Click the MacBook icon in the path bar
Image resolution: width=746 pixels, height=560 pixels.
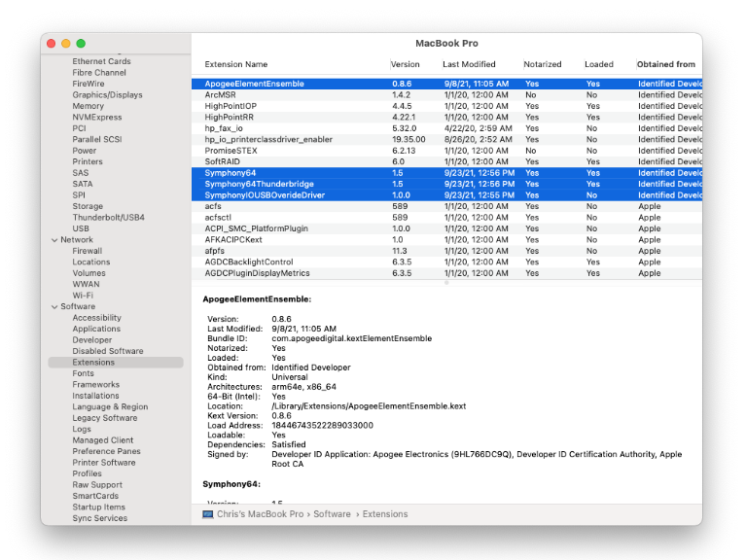(207, 514)
